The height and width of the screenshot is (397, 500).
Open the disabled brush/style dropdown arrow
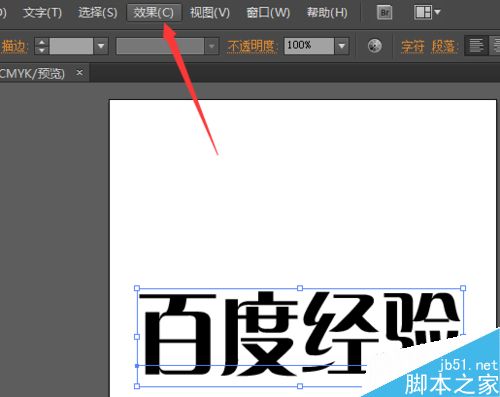(x=211, y=46)
